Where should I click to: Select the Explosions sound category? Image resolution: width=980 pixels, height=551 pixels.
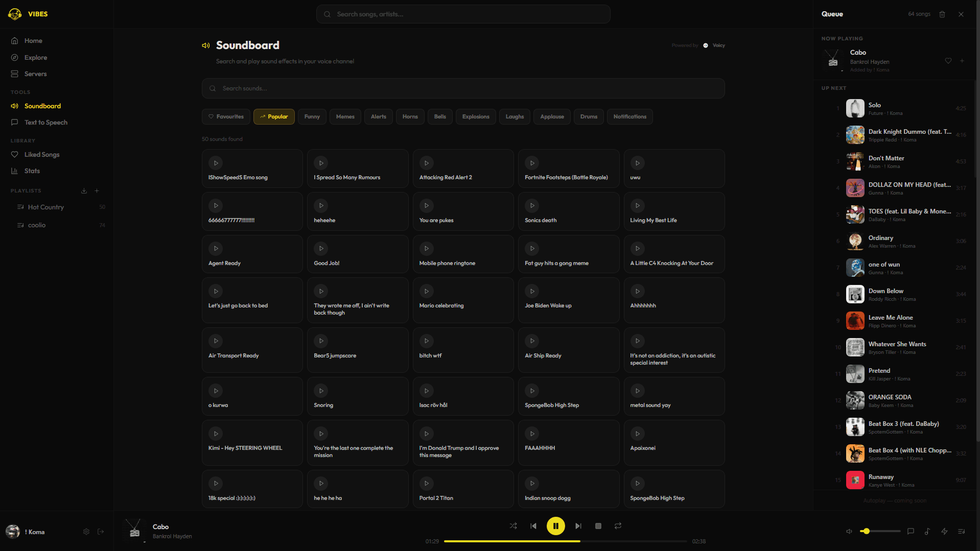(x=475, y=116)
